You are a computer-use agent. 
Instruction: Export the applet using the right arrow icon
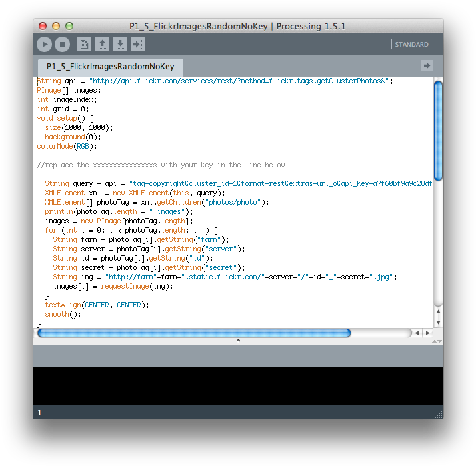point(138,44)
